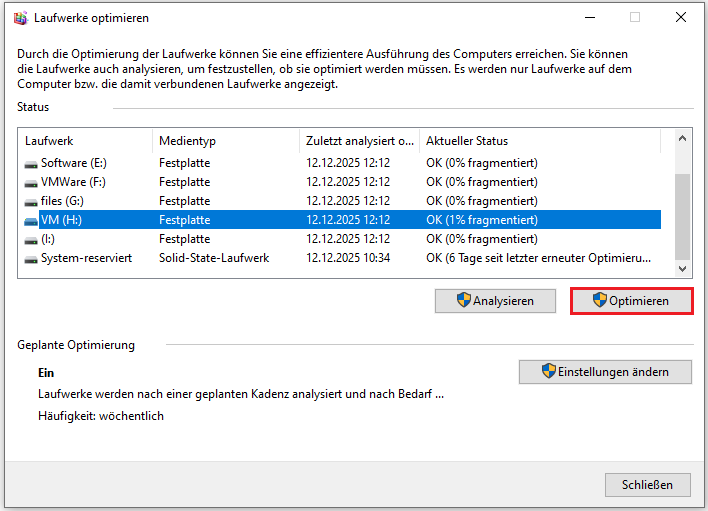Click the drive list scroll up arrow
The image size is (708, 511).
coord(682,139)
